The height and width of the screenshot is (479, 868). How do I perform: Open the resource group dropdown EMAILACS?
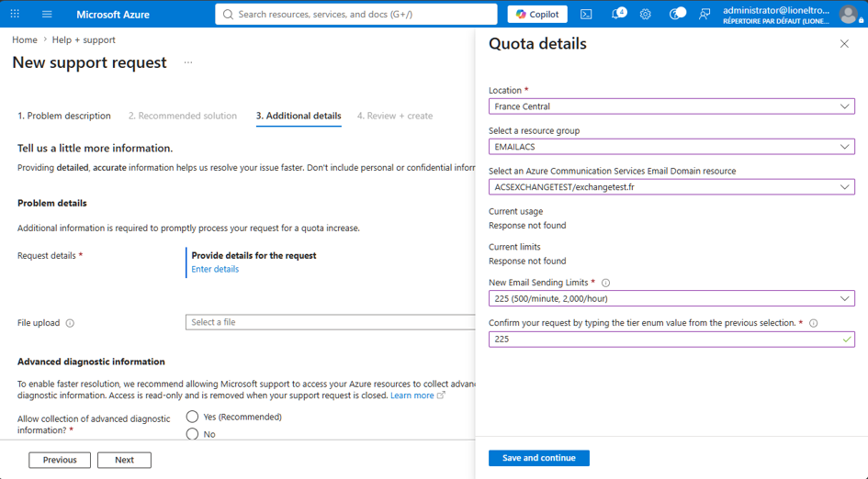pyautogui.click(x=671, y=147)
